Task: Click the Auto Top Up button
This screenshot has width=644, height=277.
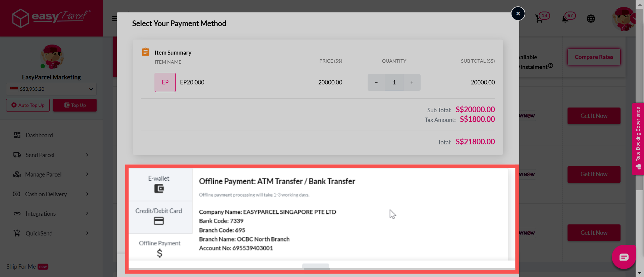Action: pos(28,105)
